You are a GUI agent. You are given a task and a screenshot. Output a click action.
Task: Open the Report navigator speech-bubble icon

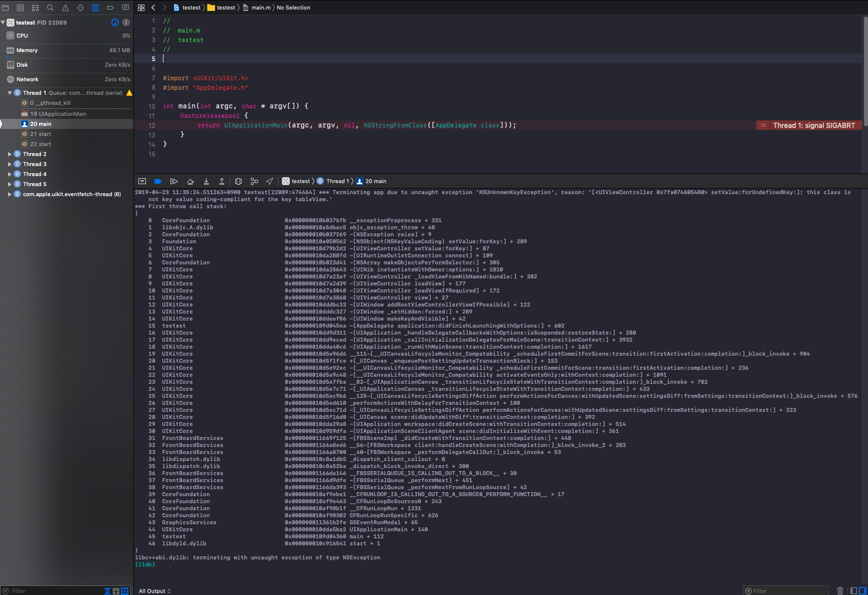pyautogui.click(x=125, y=8)
